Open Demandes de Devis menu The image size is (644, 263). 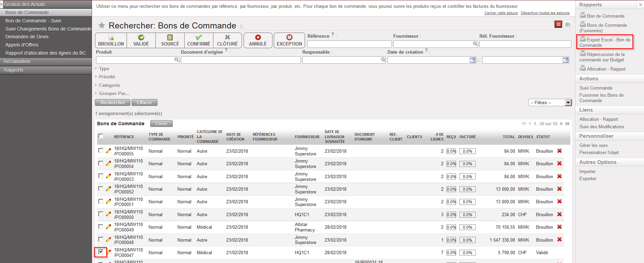pyautogui.click(x=27, y=37)
